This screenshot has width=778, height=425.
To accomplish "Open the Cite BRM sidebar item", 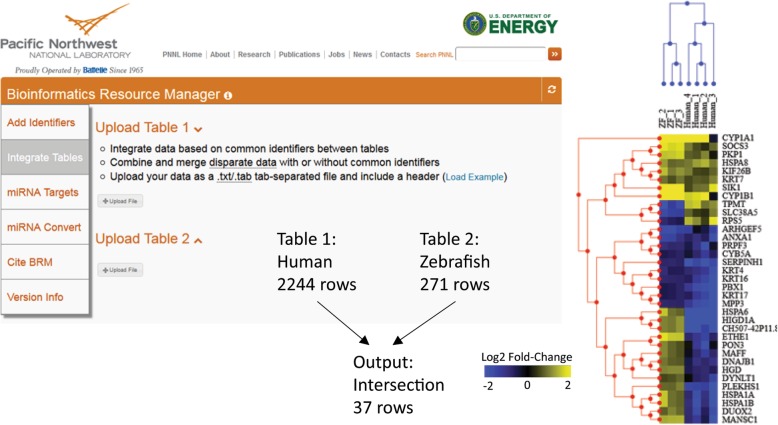I will coord(45,262).
